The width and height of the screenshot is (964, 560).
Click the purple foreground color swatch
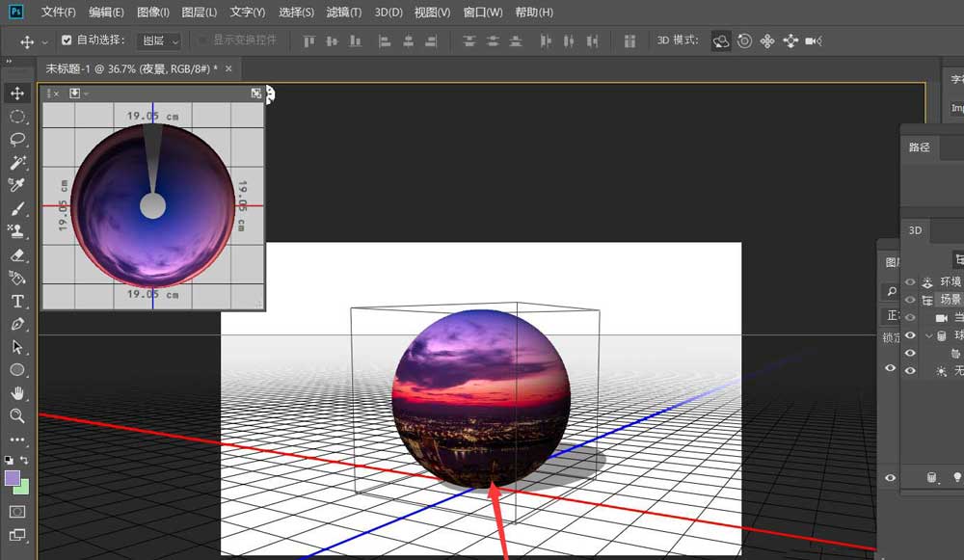tap(13, 478)
